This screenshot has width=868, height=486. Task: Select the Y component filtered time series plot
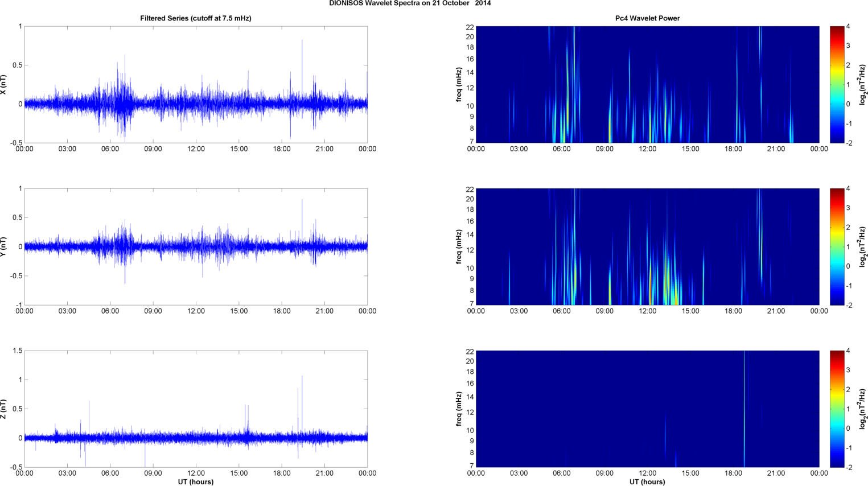coord(196,247)
